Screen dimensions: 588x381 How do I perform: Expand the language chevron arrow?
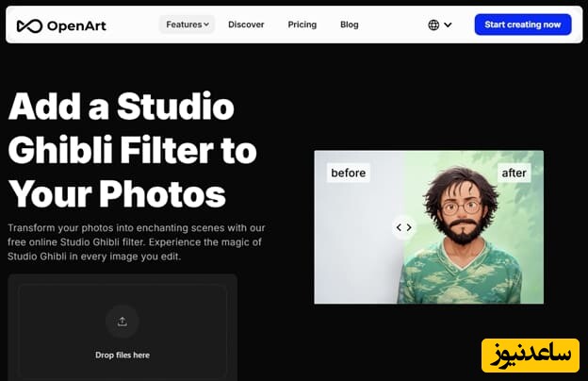click(x=448, y=25)
